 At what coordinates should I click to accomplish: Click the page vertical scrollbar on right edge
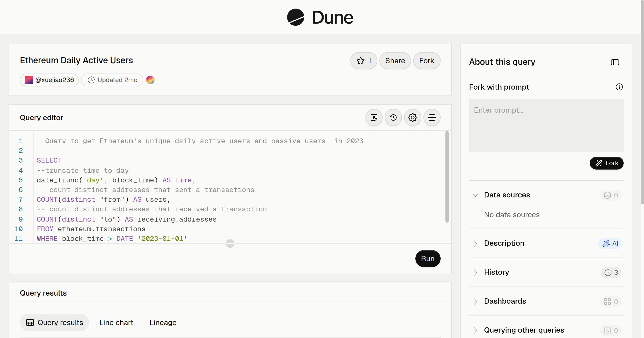tap(642, 102)
